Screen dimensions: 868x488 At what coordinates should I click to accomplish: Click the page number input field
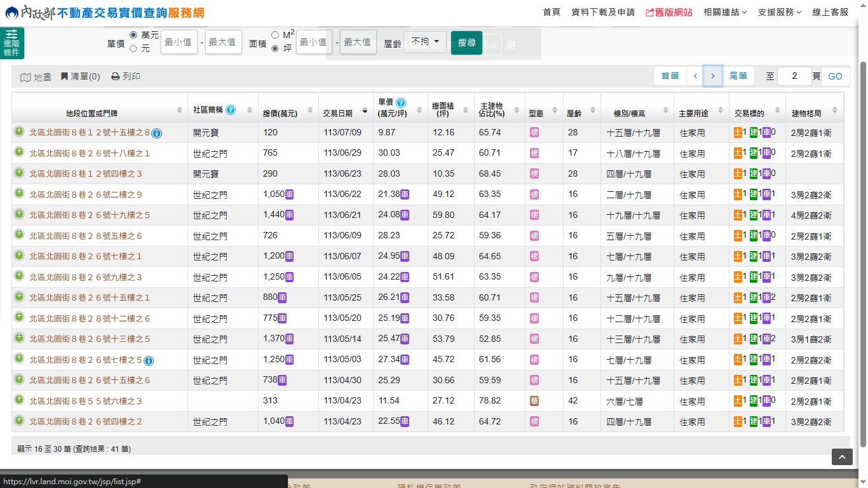(794, 76)
